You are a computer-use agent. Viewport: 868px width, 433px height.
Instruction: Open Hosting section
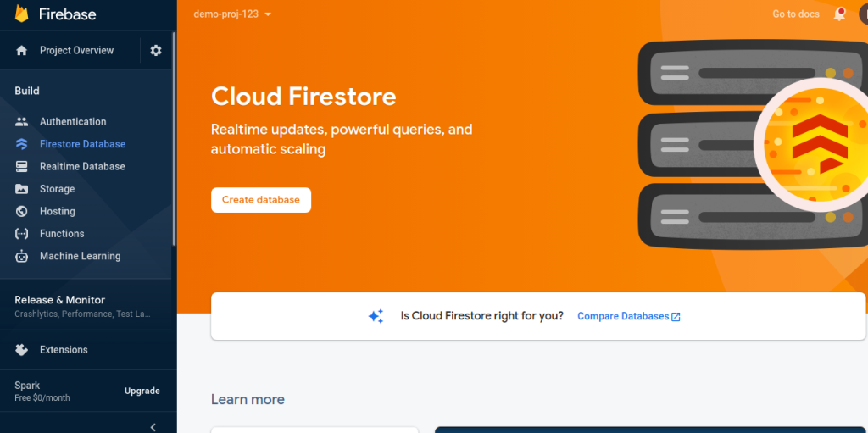coord(58,211)
